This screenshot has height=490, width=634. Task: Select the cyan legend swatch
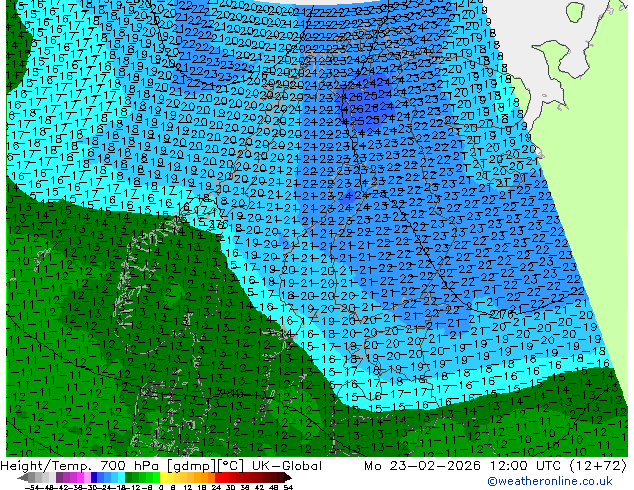pos(122,477)
